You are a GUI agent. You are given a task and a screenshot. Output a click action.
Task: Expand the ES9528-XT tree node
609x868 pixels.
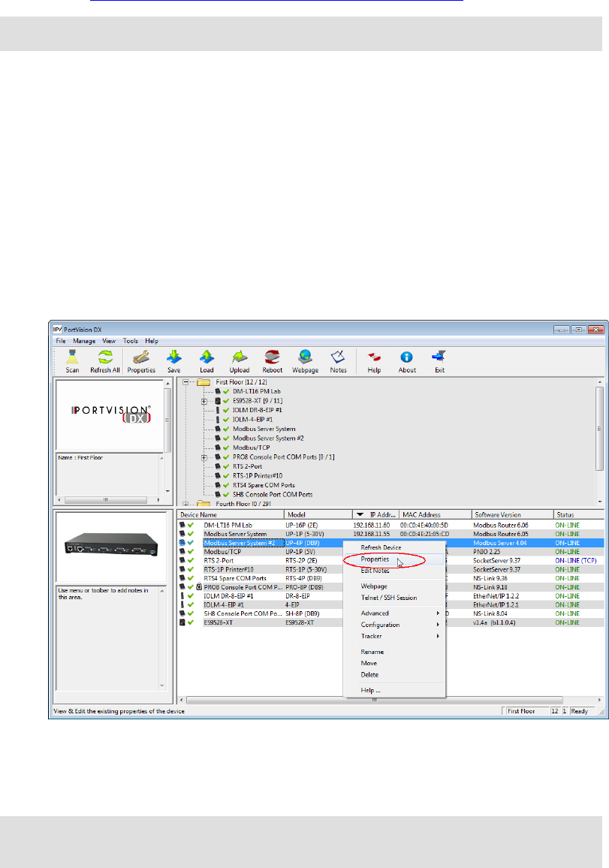[204, 402]
